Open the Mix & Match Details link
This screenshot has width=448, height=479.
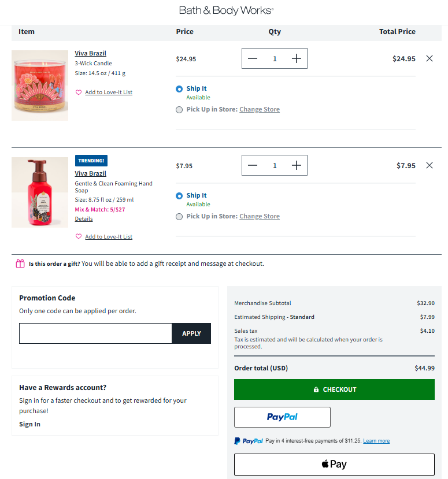coord(83,218)
